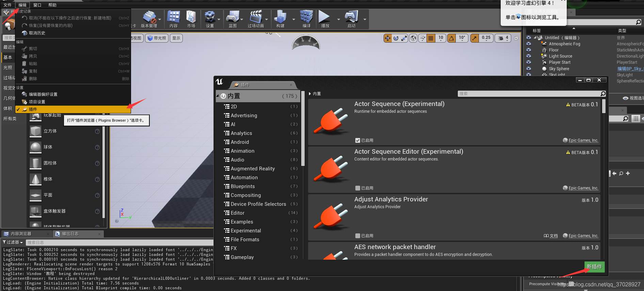Image resolution: width=644 pixels, height=291 pixels.
Task: Open the 窗口 menu
Action: (37, 5)
